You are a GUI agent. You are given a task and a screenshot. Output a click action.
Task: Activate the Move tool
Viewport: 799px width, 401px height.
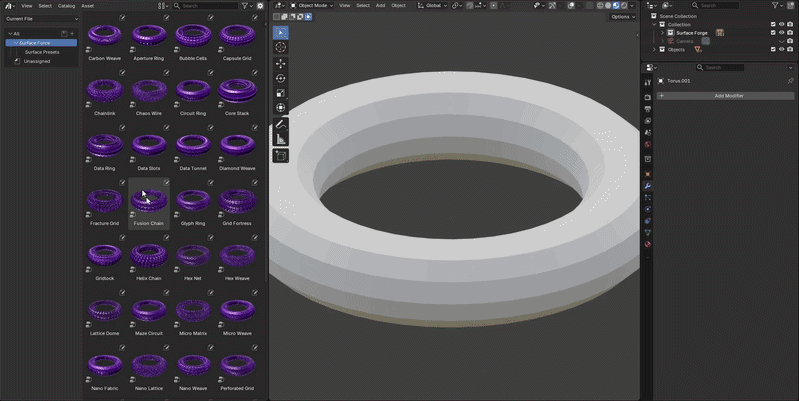280,64
